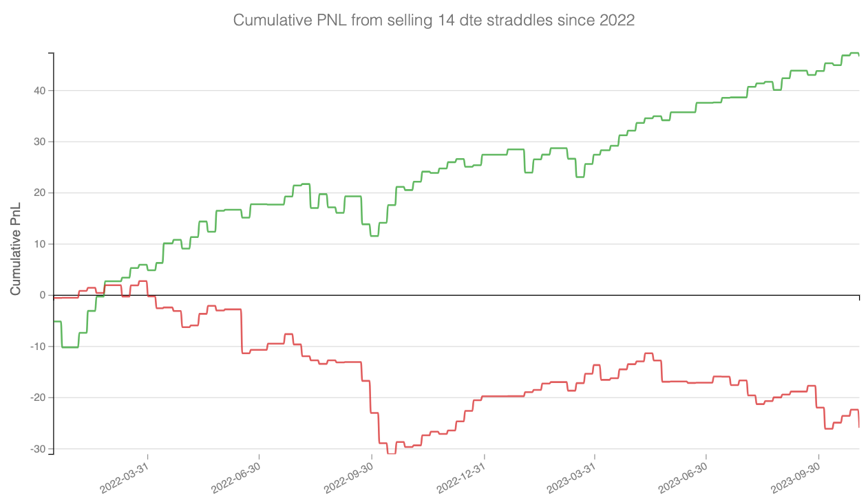The height and width of the screenshot is (502, 868).
Task: Select the 2023-03-31 x-axis date label
Action: coord(571,477)
